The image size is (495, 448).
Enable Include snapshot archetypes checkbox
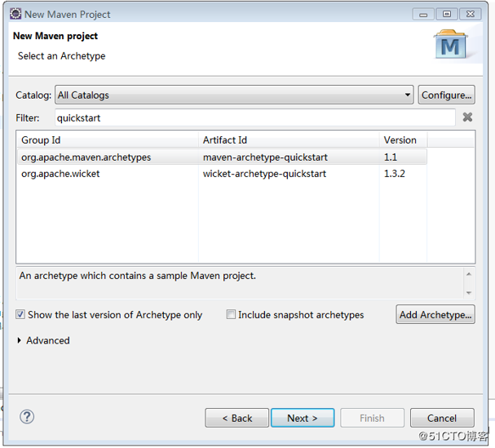(231, 314)
